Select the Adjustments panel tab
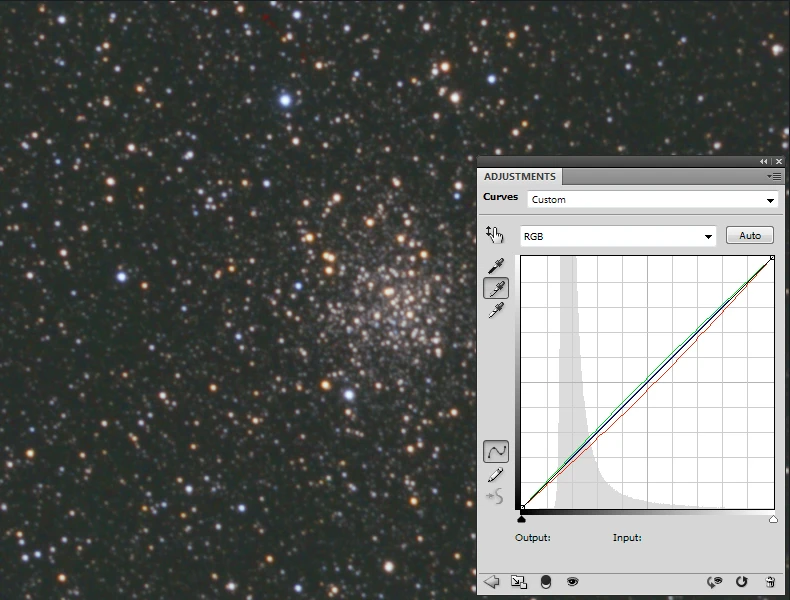The width and height of the screenshot is (790, 600). [520, 177]
